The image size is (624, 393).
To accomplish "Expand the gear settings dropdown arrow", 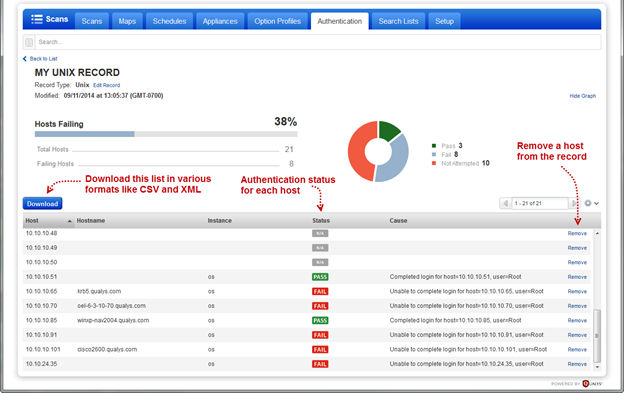I will [x=597, y=203].
